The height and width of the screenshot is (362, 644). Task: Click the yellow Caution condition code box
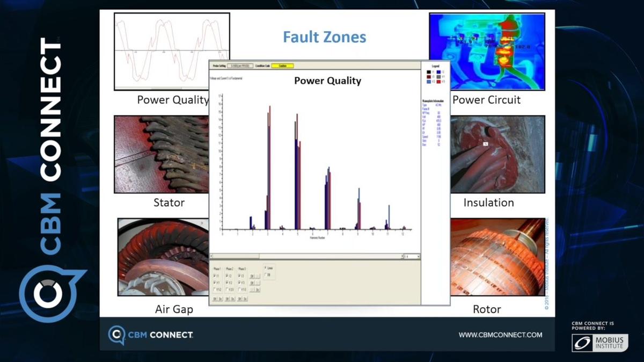[282, 66]
